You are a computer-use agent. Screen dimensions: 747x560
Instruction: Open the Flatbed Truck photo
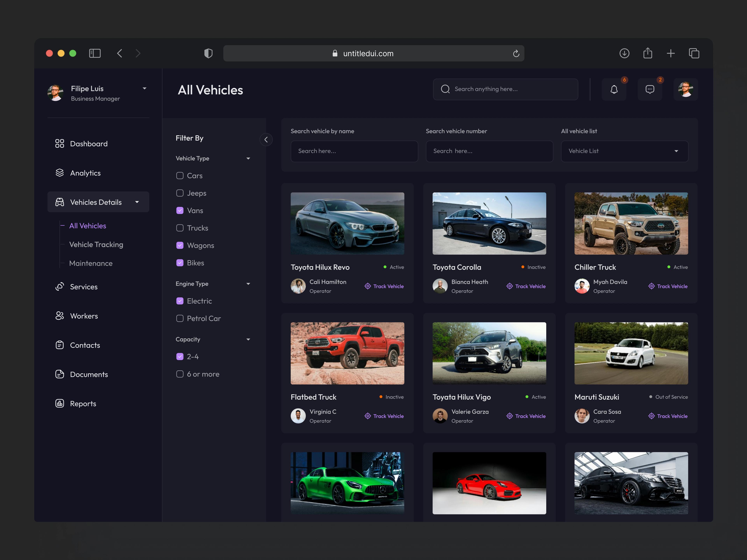pyautogui.click(x=347, y=353)
